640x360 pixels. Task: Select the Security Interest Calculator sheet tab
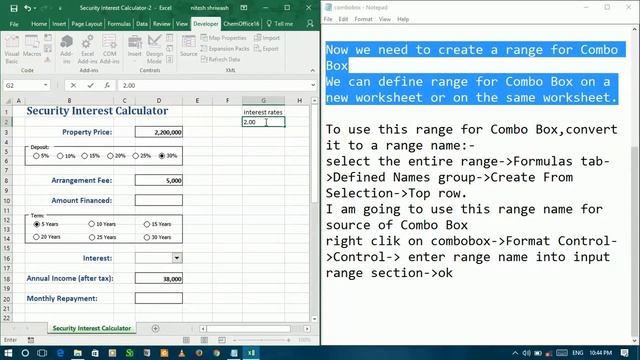(x=92, y=329)
